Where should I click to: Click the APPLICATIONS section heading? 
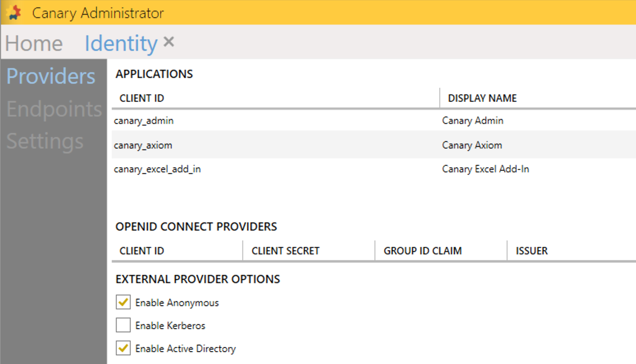coord(154,74)
